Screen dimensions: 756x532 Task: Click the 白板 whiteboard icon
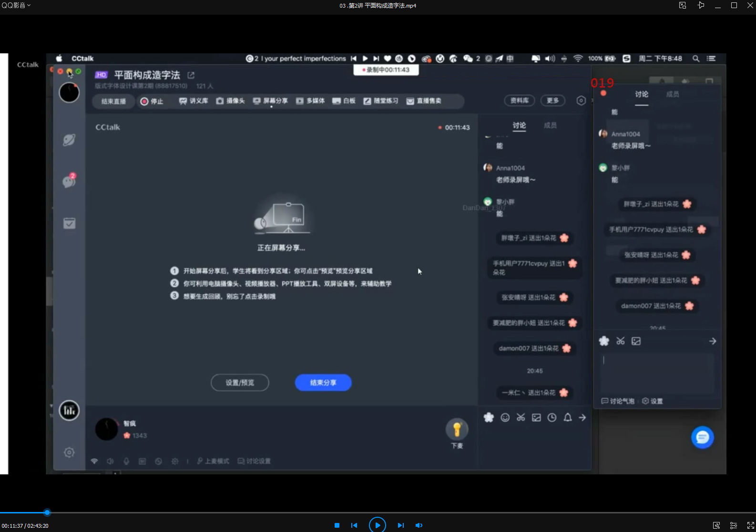(x=344, y=101)
